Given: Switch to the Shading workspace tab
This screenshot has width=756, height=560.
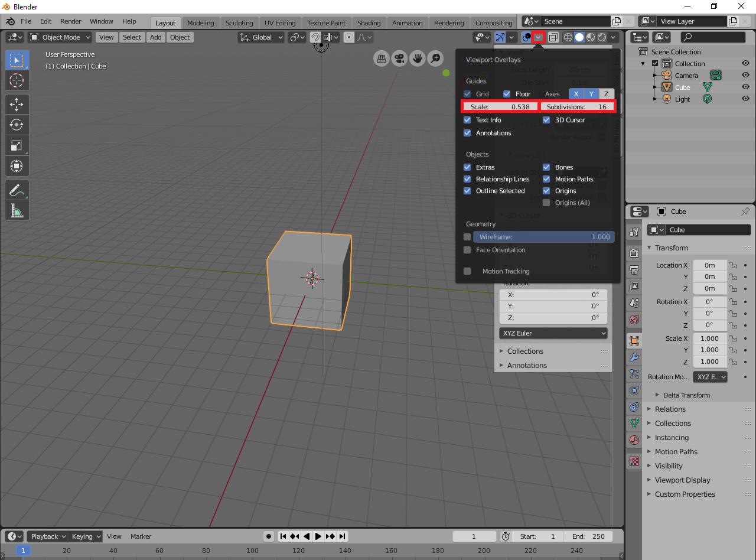Looking at the screenshot, I should (369, 23).
